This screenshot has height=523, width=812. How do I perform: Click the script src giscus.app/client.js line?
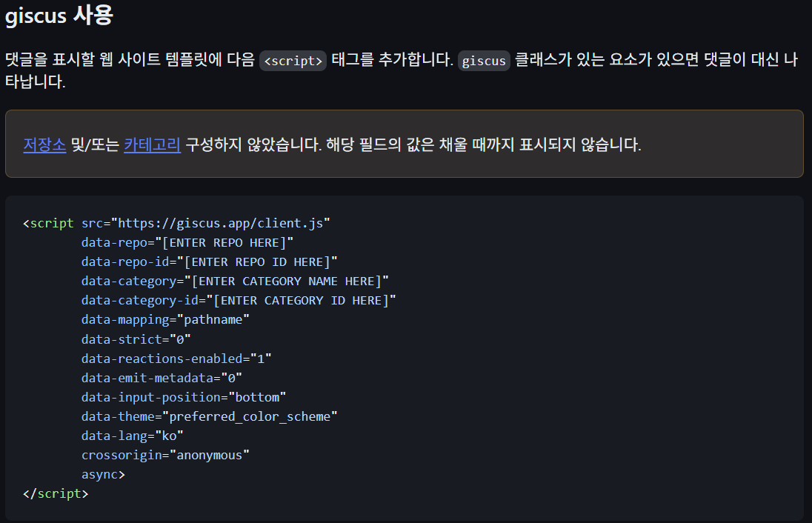click(176, 223)
